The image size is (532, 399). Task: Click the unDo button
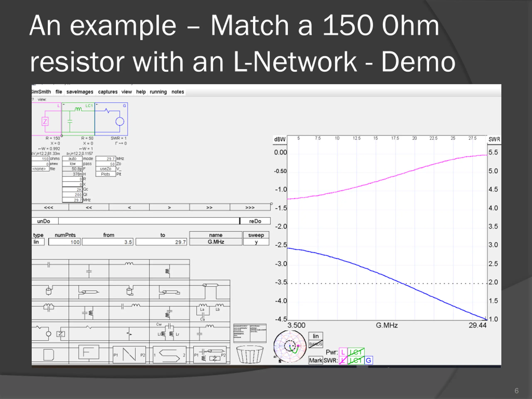click(45, 221)
